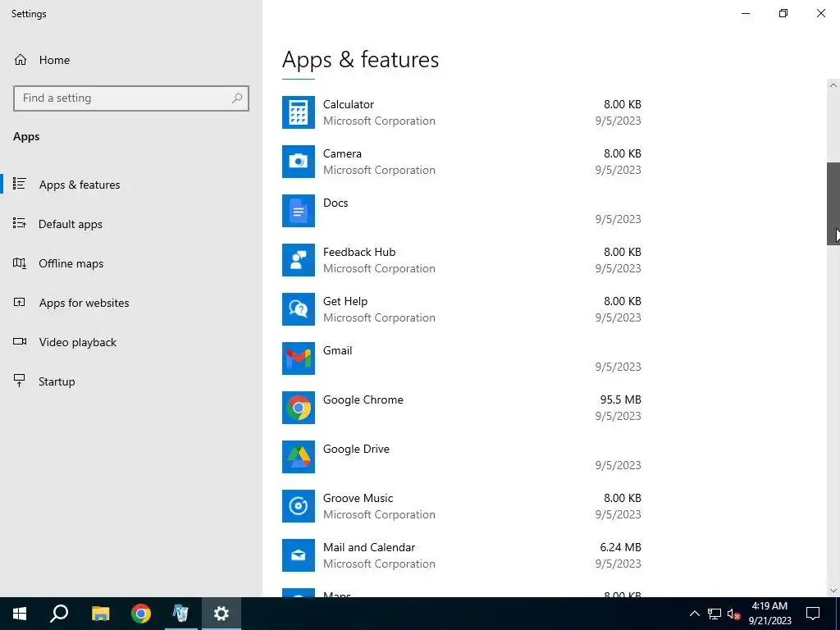
Task: Select the Camera app name
Action: coord(342,153)
